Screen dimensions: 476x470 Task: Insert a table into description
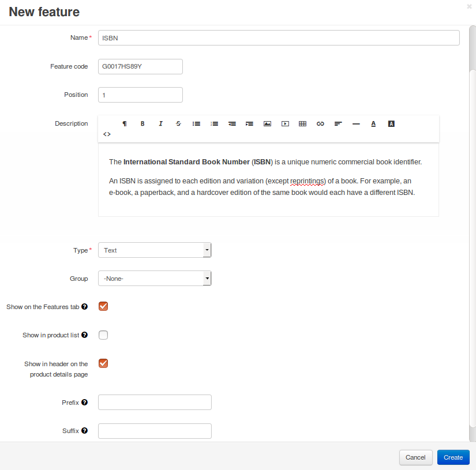pos(302,123)
